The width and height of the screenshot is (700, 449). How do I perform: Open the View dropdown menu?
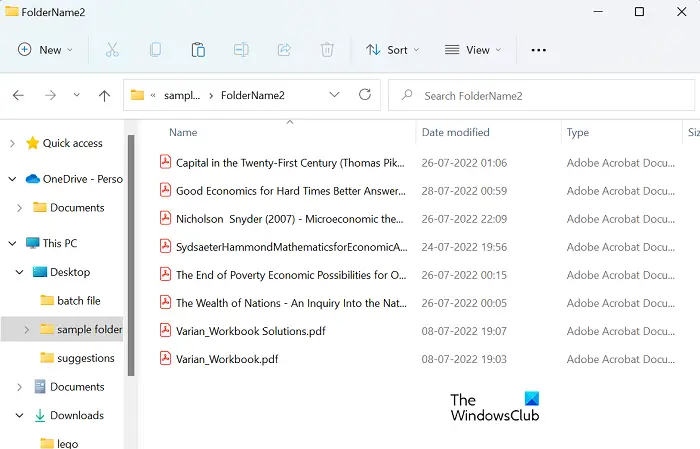473,50
